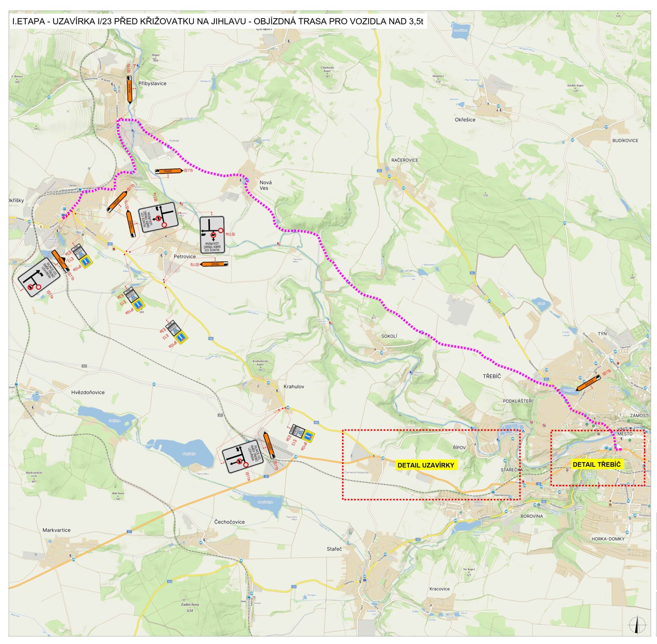Click the Čechočovice village label
Image resolution: width=657 pixels, height=644 pixels.
pos(229,522)
